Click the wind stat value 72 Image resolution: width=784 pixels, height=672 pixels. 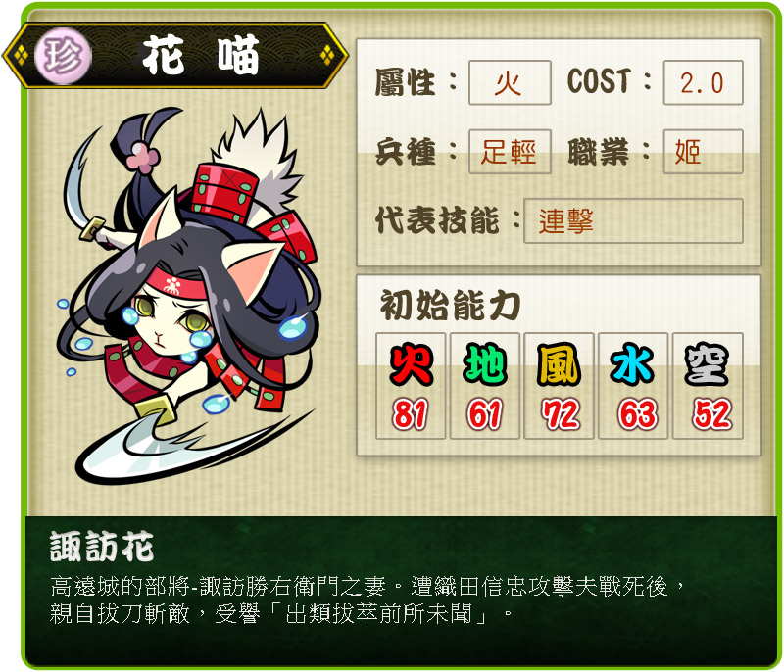click(x=559, y=414)
